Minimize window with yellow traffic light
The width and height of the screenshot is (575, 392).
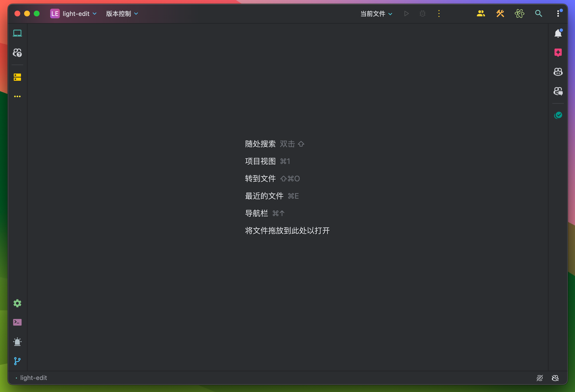click(x=27, y=13)
